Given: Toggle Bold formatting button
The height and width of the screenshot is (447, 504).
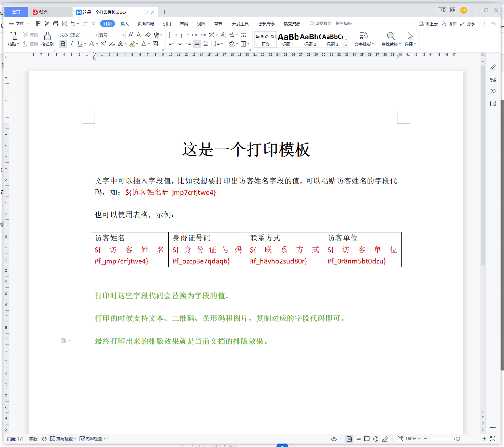Looking at the screenshot, I should pyautogui.click(x=63, y=44).
